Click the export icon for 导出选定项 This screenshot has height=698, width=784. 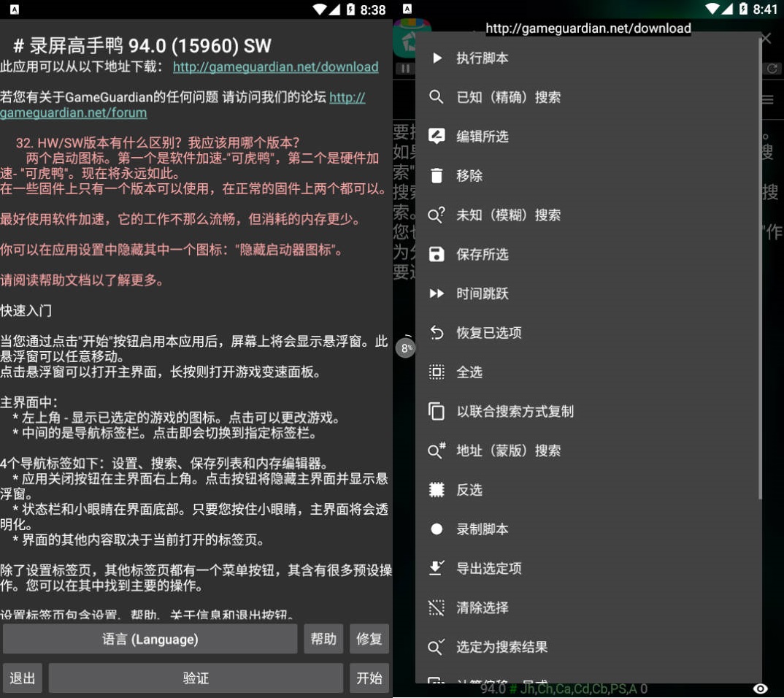(x=437, y=568)
